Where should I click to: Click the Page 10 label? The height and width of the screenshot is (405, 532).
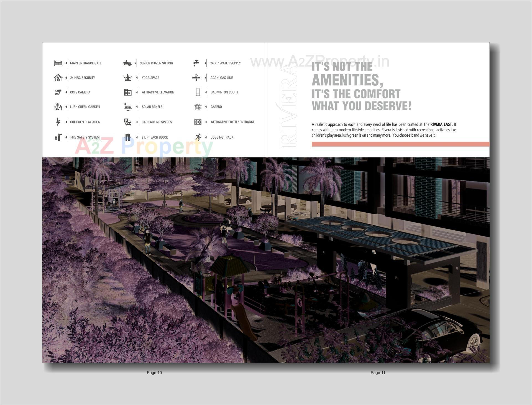pos(154,373)
